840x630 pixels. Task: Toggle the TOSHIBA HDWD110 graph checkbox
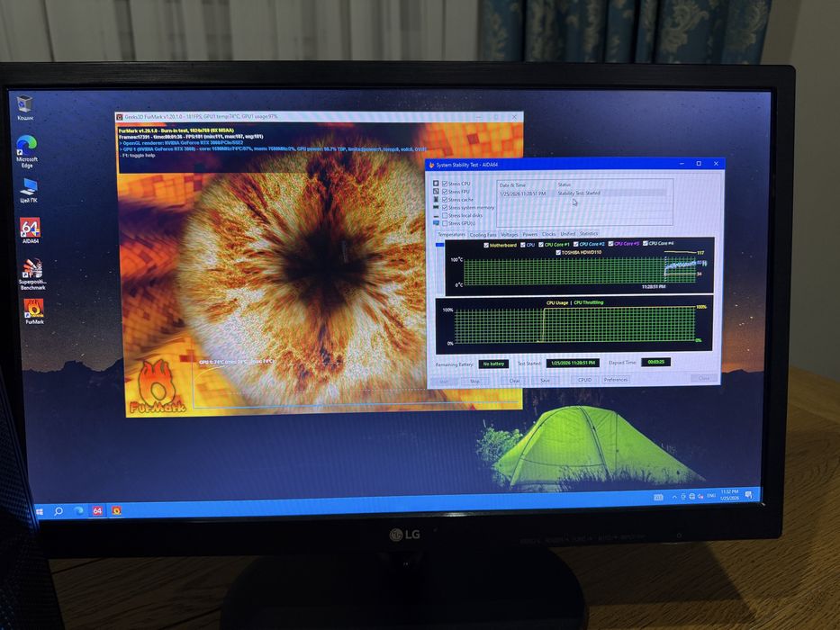558,252
